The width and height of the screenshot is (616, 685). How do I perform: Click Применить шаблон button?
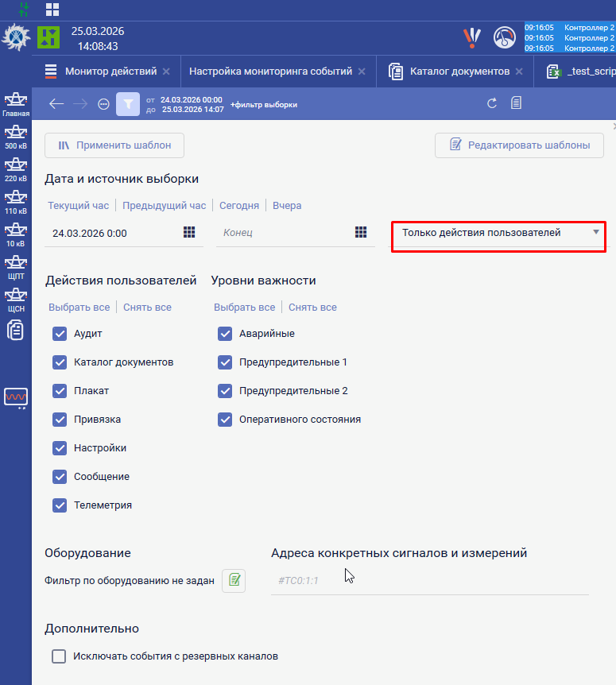(114, 145)
